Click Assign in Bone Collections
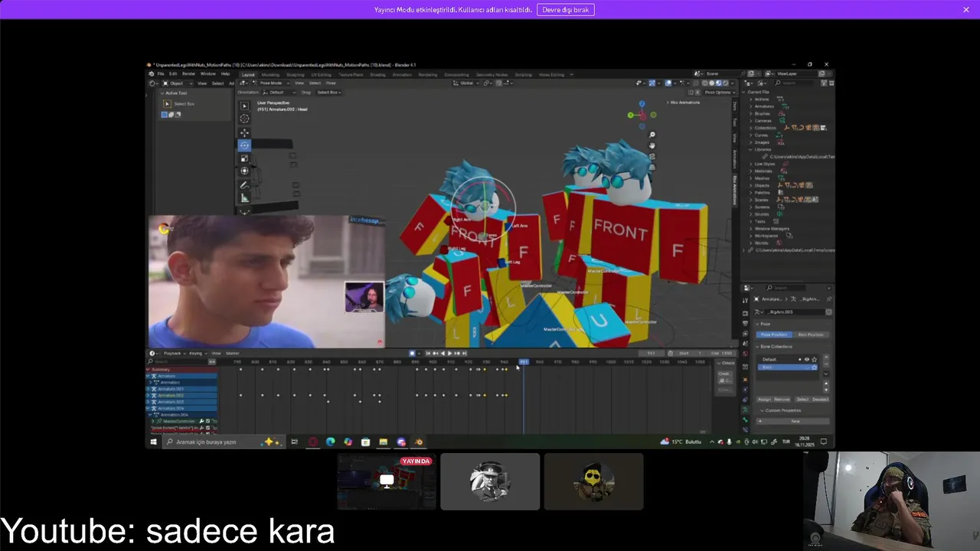This screenshot has height=551, width=980. 764,399
